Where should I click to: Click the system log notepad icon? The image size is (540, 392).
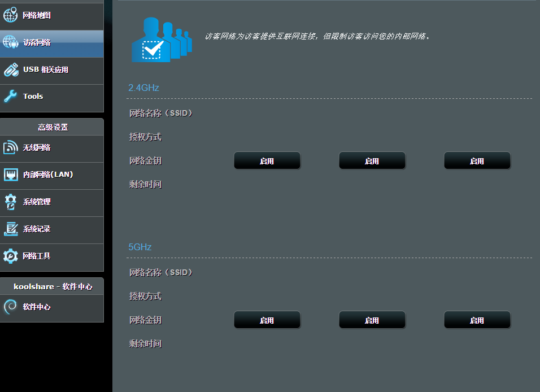pos(11,229)
